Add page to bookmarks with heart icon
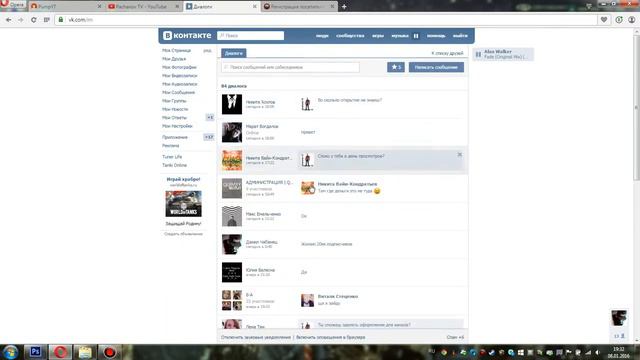The height and width of the screenshot is (360, 640). (604, 20)
